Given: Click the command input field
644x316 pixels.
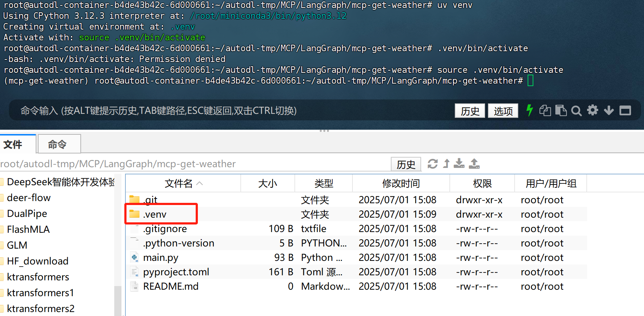Looking at the screenshot, I should 231,111.
